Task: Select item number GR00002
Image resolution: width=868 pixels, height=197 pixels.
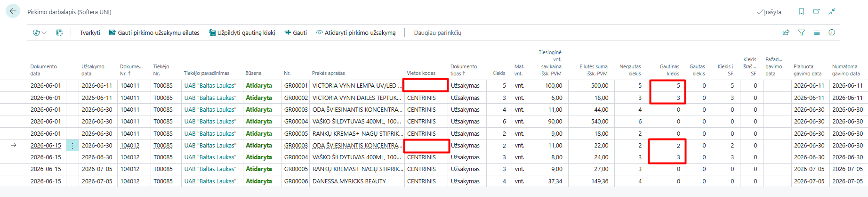Action: [x=296, y=98]
